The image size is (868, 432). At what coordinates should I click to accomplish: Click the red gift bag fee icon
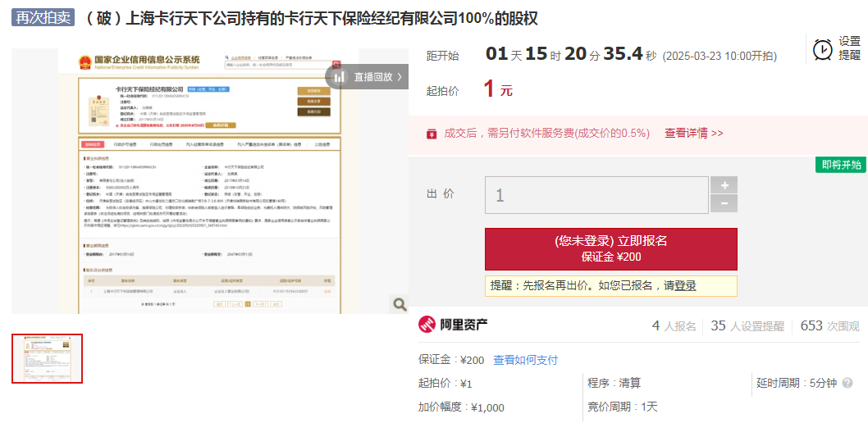[432, 134]
